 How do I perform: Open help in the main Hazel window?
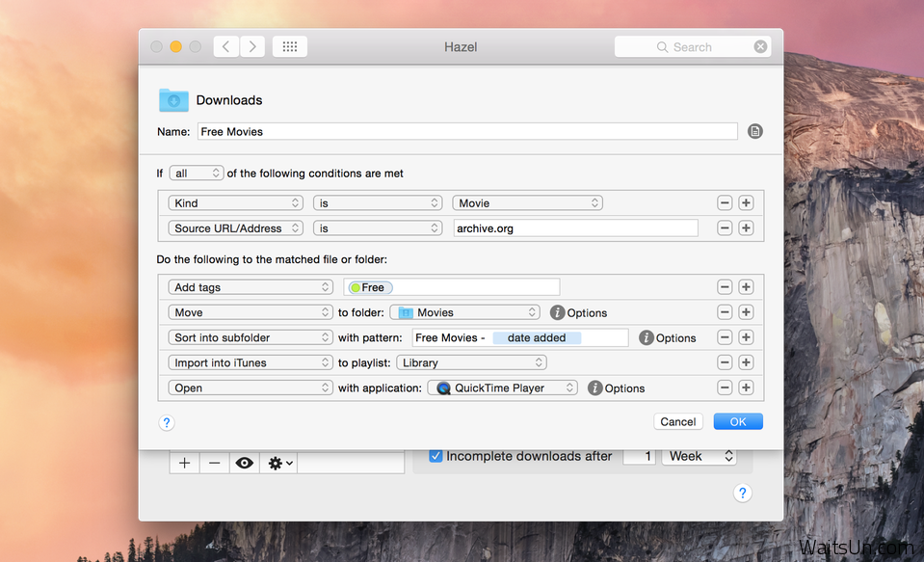click(743, 493)
